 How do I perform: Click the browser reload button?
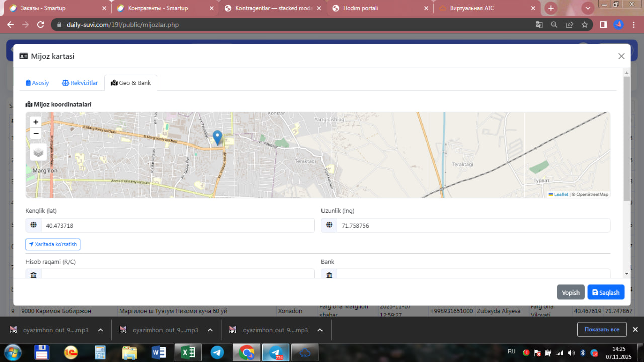[41, 25]
